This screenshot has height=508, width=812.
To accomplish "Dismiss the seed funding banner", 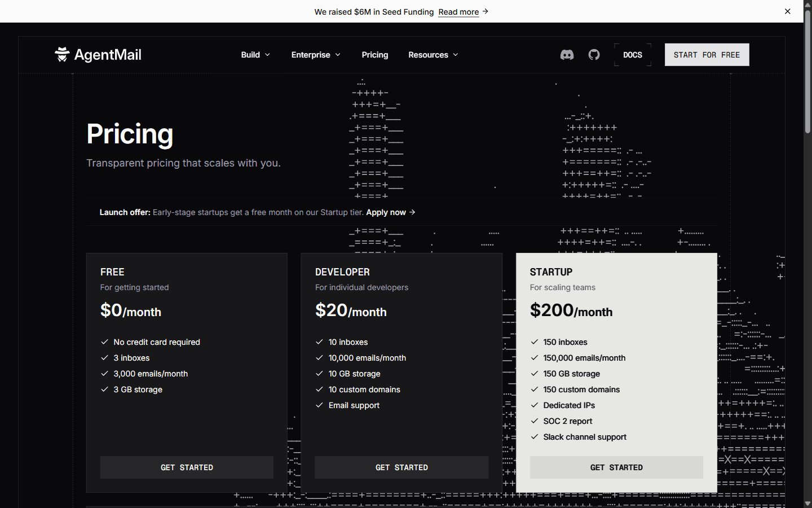I will [788, 11].
